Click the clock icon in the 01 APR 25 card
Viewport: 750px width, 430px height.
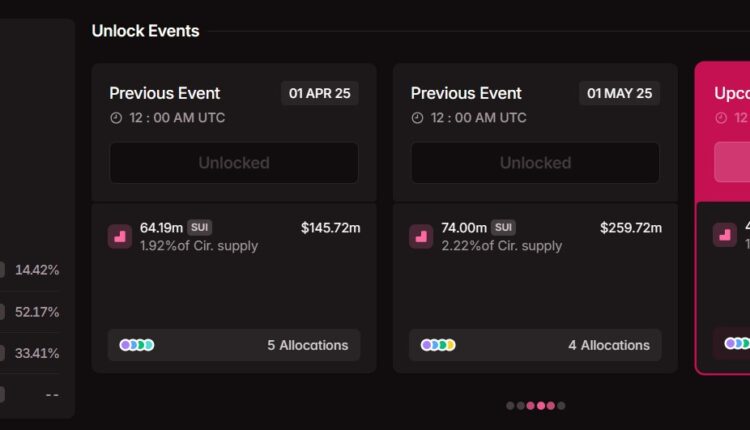[117, 118]
